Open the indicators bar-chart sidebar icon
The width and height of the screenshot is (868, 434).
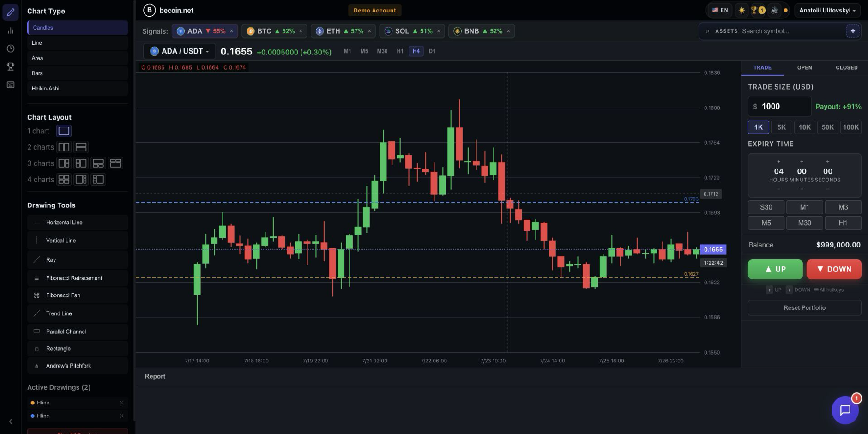tap(11, 30)
